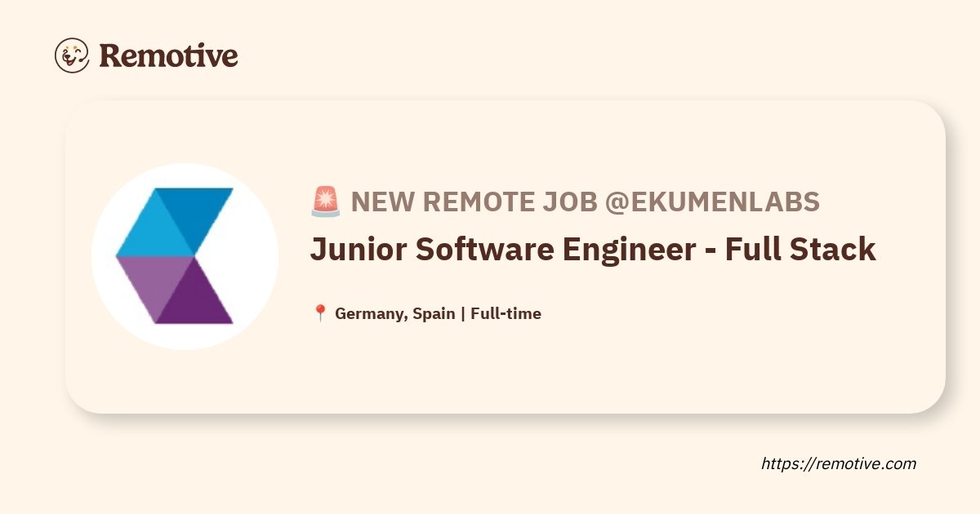Click the red siren emoji icon

tap(325, 202)
